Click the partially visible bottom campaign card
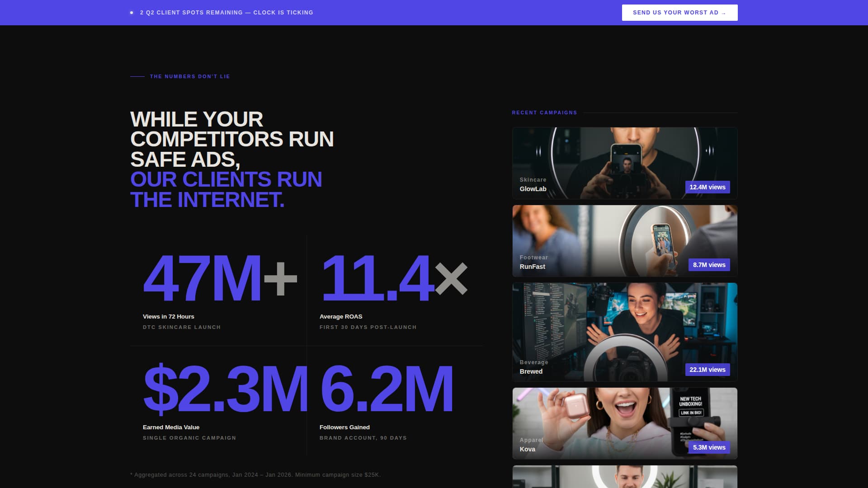This screenshot has width=868, height=488. (624, 477)
